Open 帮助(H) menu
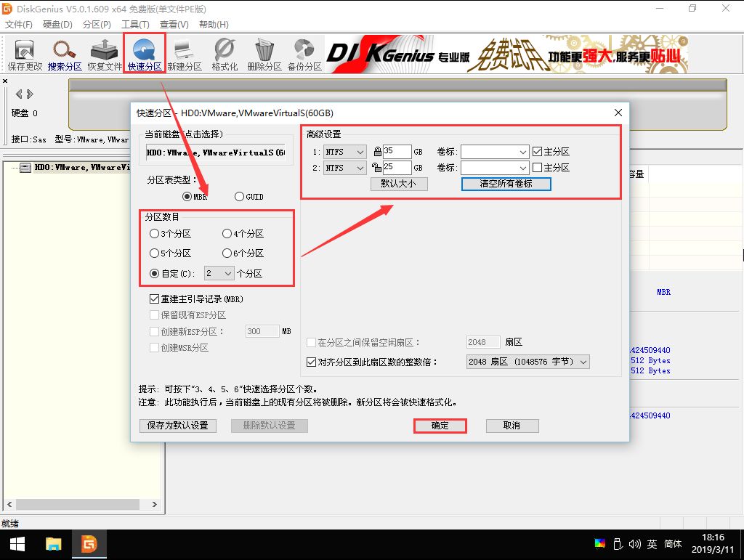The image size is (744, 560). click(214, 25)
